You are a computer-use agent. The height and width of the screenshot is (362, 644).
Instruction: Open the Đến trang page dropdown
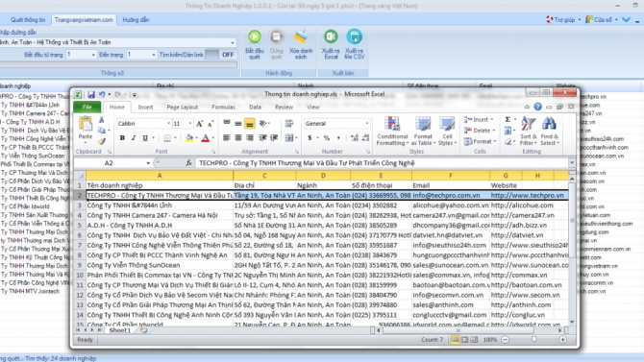154,55
